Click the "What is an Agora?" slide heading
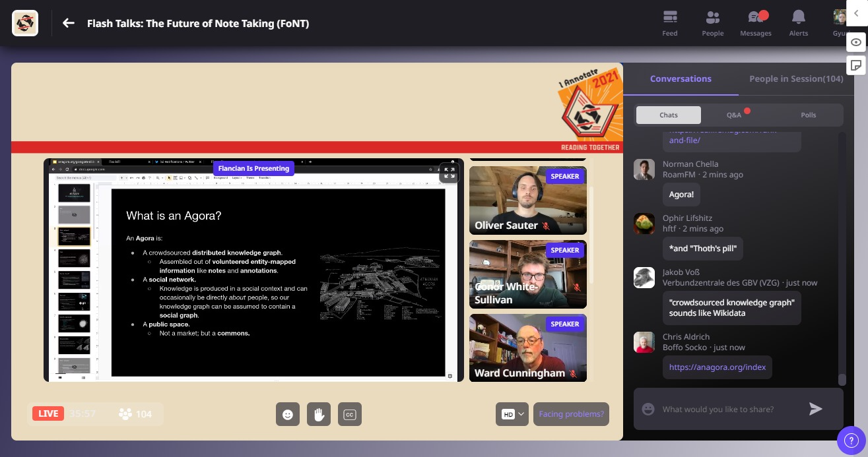The image size is (868, 457). pyautogui.click(x=174, y=216)
